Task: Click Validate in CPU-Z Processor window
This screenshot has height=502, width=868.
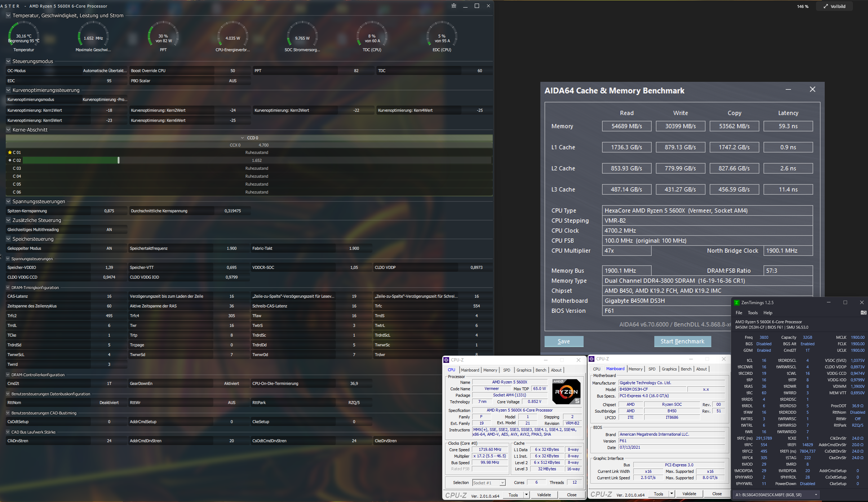Action: pos(544,495)
